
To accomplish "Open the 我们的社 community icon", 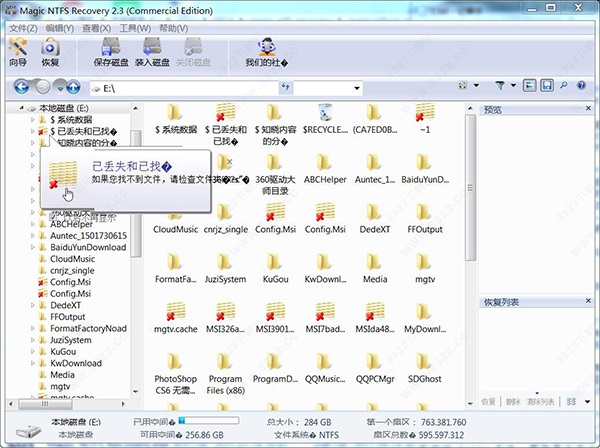I will click(x=267, y=52).
